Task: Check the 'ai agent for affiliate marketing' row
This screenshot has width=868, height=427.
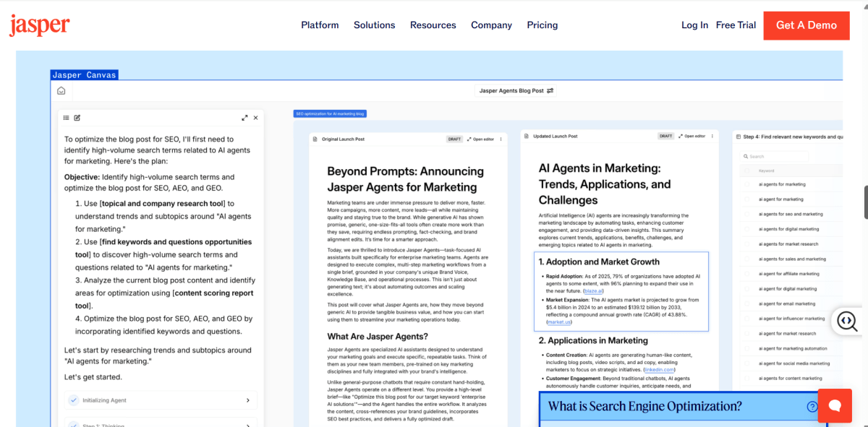Action: [747, 274]
